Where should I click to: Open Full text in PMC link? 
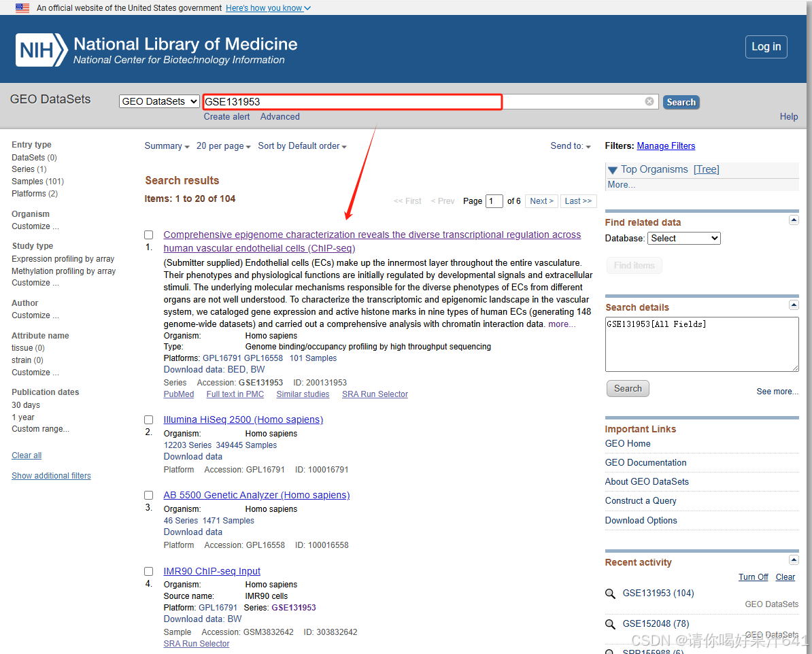235,394
